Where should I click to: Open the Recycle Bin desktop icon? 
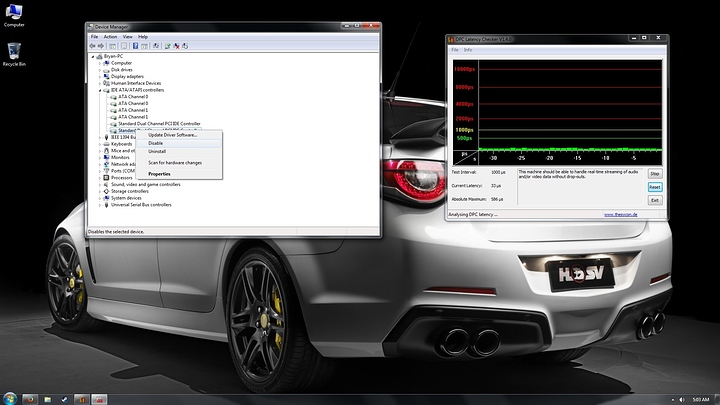coord(14,52)
